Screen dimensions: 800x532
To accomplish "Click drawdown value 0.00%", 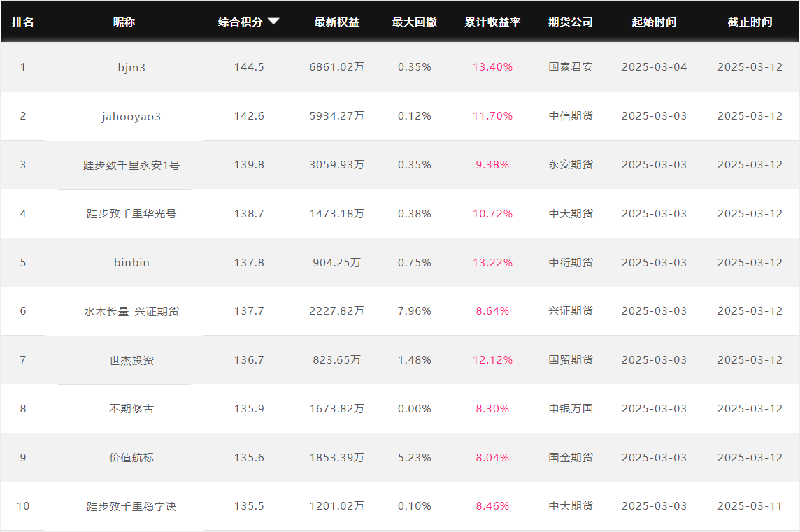I will point(414,408).
